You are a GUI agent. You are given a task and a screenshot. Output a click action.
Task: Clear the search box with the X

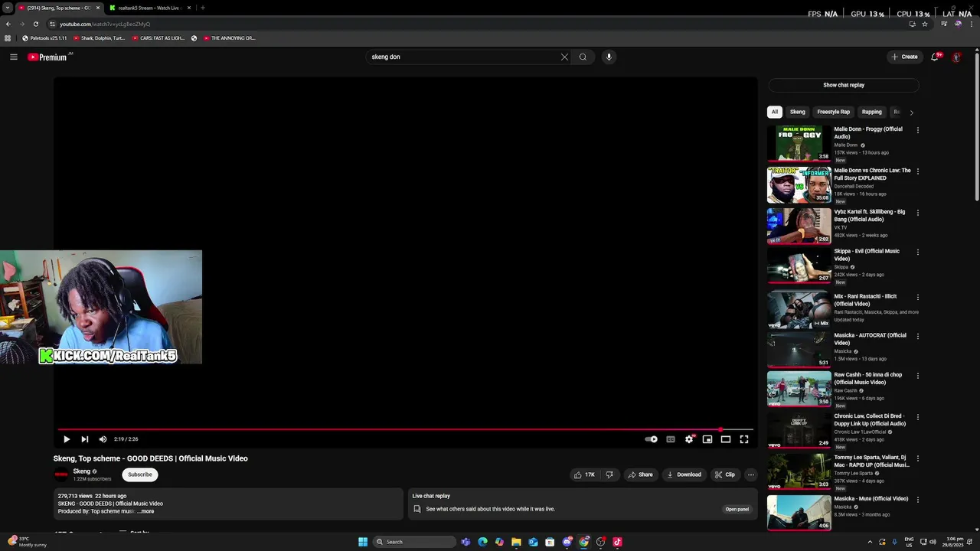[x=564, y=57]
